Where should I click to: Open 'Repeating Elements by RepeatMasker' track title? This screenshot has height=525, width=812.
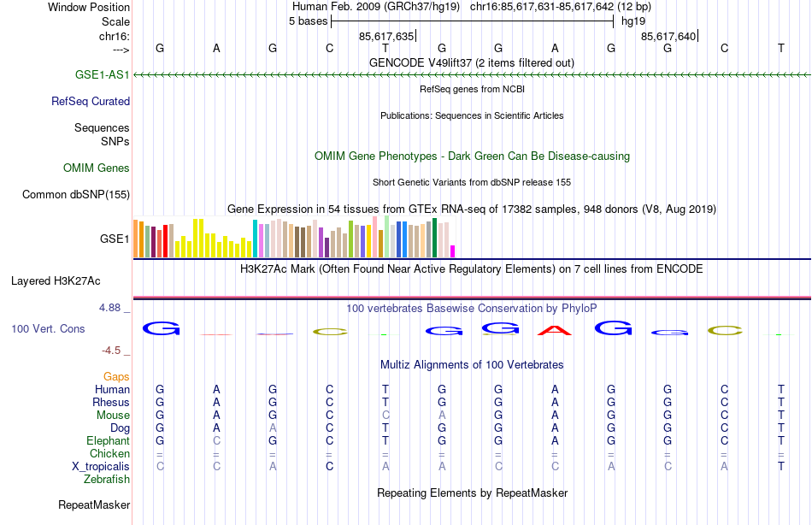tap(472, 493)
